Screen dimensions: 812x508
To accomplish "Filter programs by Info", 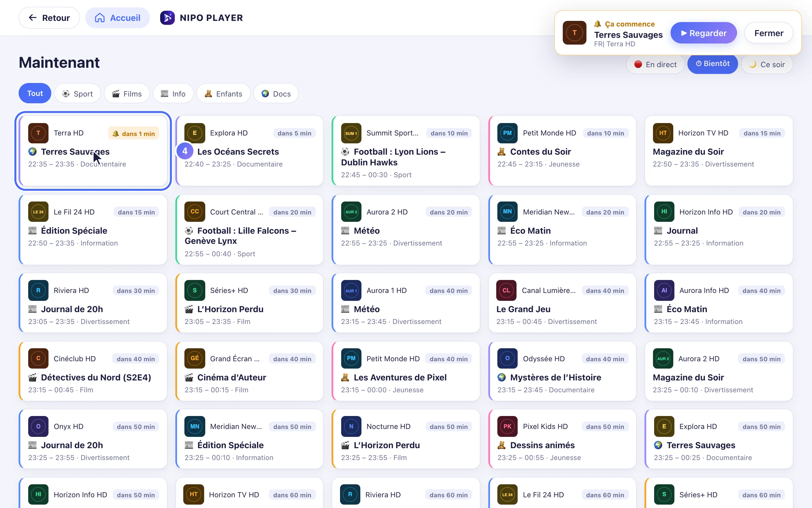I will click(x=173, y=93).
